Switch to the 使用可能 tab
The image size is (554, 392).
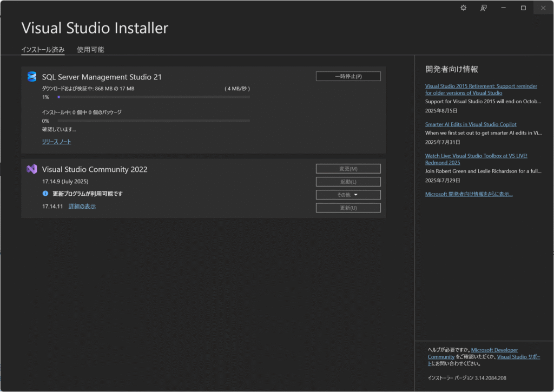pos(90,50)
